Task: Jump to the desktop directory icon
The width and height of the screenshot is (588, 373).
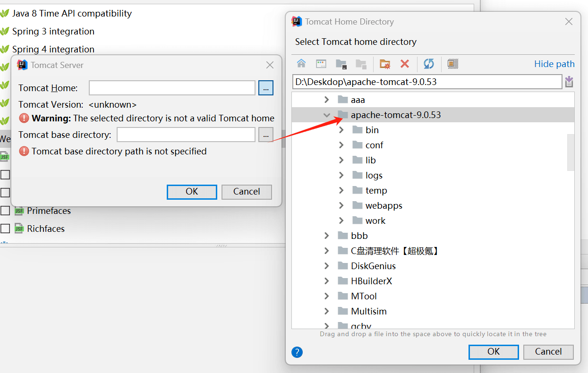Action: click(x=321, y=64)
